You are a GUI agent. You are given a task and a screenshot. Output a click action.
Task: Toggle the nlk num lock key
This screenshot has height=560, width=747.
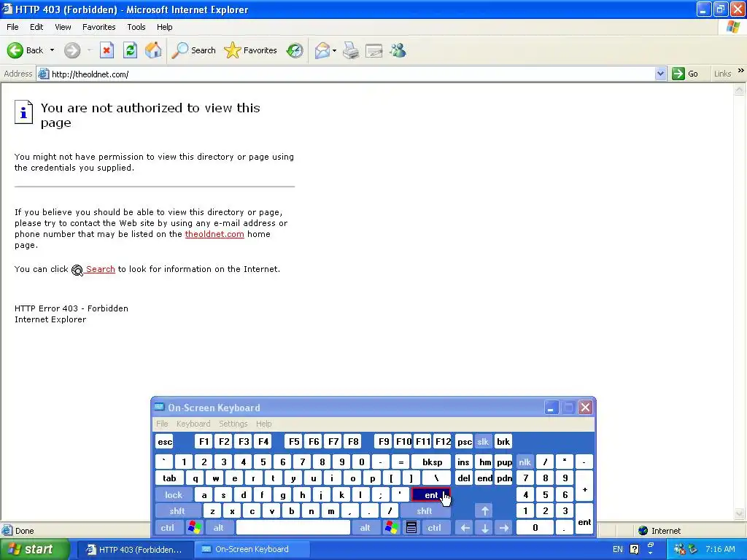click(525, 462)
